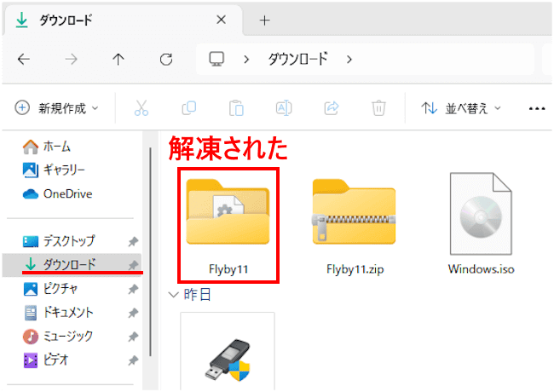554x392 pixels.
Task: Click the Share icon in toolbar
Action: (x=331, y=108)
